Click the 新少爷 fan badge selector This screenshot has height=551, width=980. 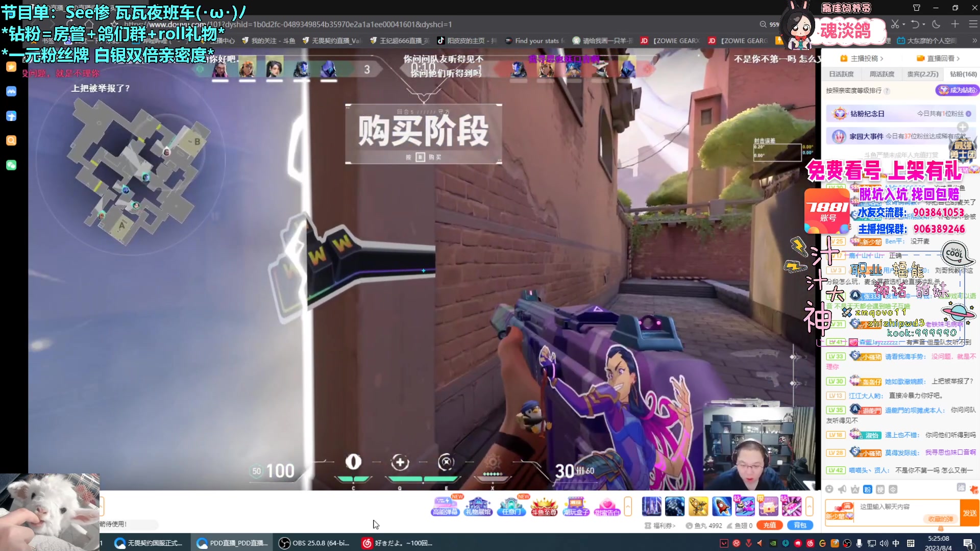coord(840,512)
